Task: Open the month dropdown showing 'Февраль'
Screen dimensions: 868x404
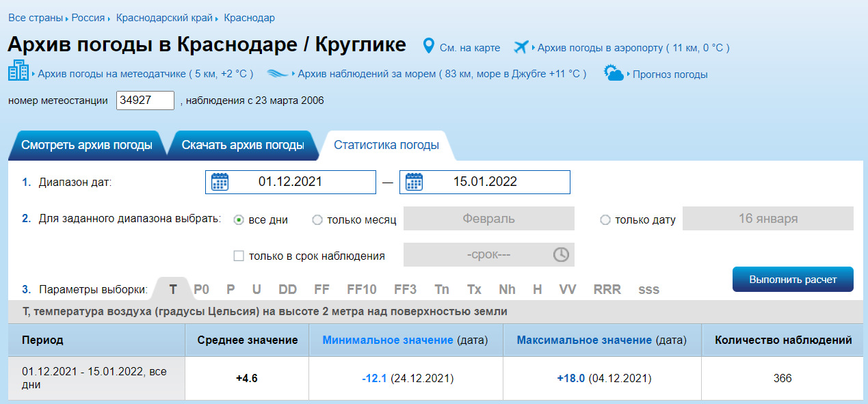Action: tap(488, 218)
